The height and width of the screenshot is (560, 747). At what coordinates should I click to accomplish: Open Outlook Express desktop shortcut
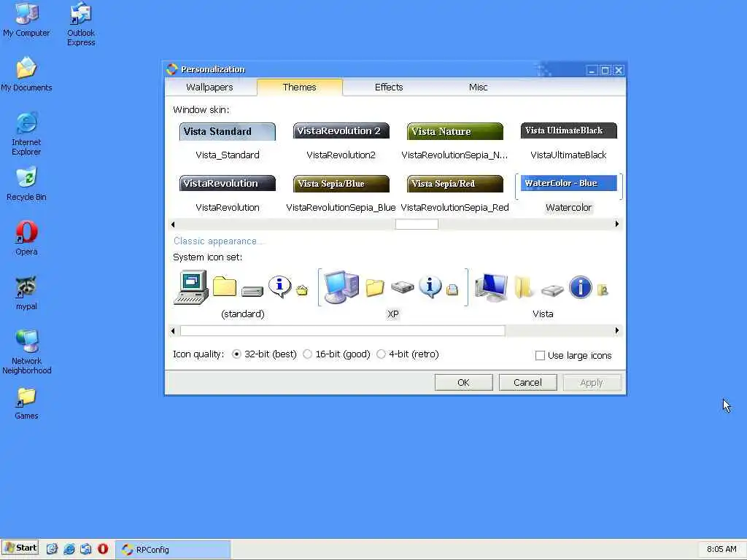pyautogui.click(x=80, y=24)
